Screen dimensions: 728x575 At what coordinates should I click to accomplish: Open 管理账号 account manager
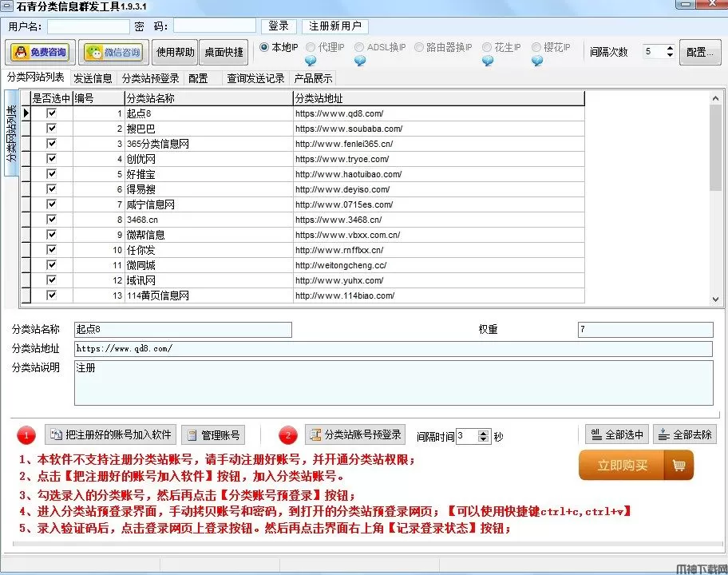coord(212,435)
